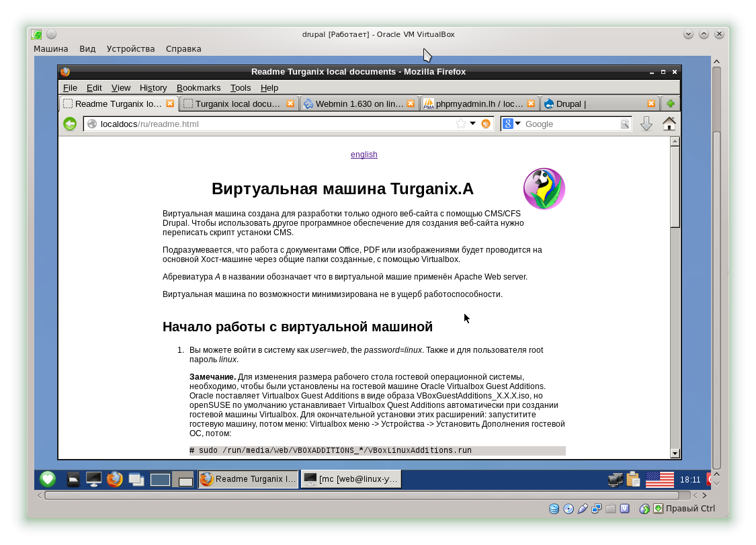Viewport: 756px width, 545px height.
Task: Click magnifier icon in search box
Action: tap(625, 124)
